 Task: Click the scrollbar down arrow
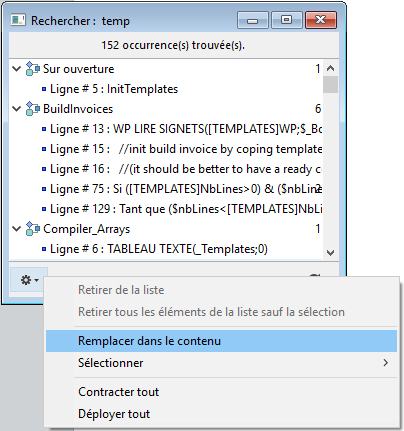click(330, 253)
